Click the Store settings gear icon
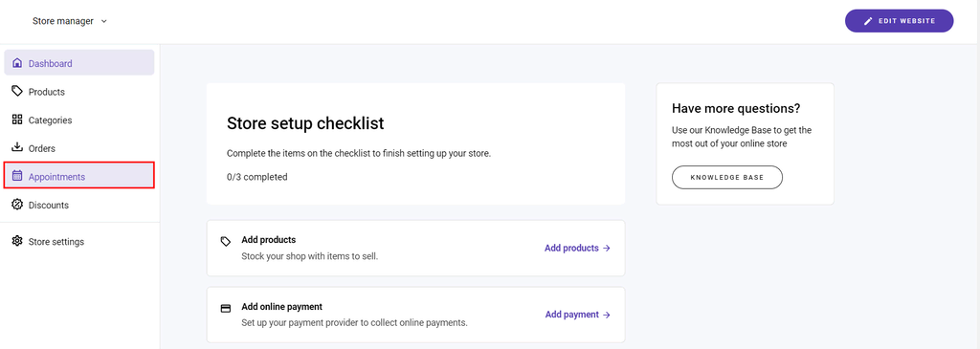The width and height of the screenshot is (980, 349). coord(17,241)
